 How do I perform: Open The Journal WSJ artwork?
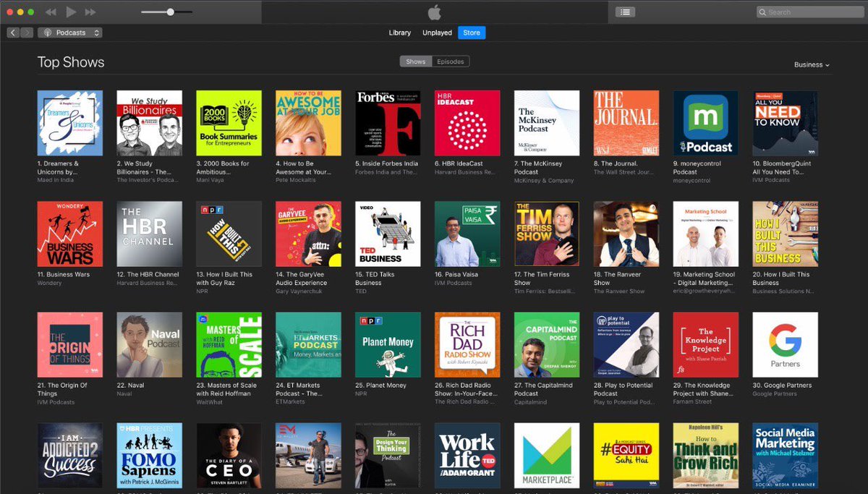[x=626, y=123]
